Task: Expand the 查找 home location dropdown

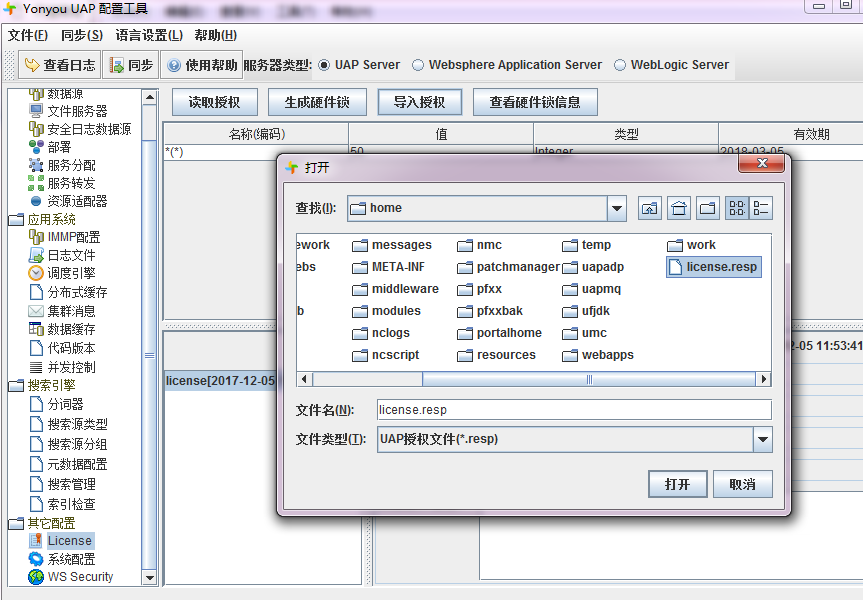Action: pos(617,209)
